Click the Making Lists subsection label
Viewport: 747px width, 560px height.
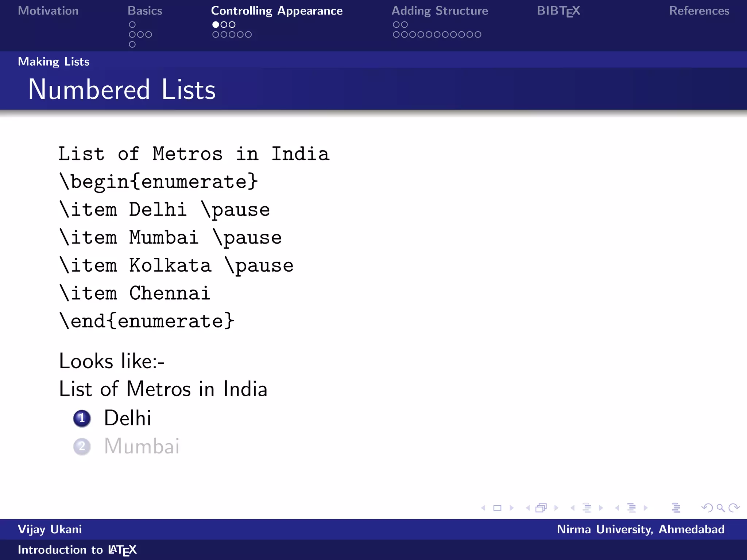[54, 61]
